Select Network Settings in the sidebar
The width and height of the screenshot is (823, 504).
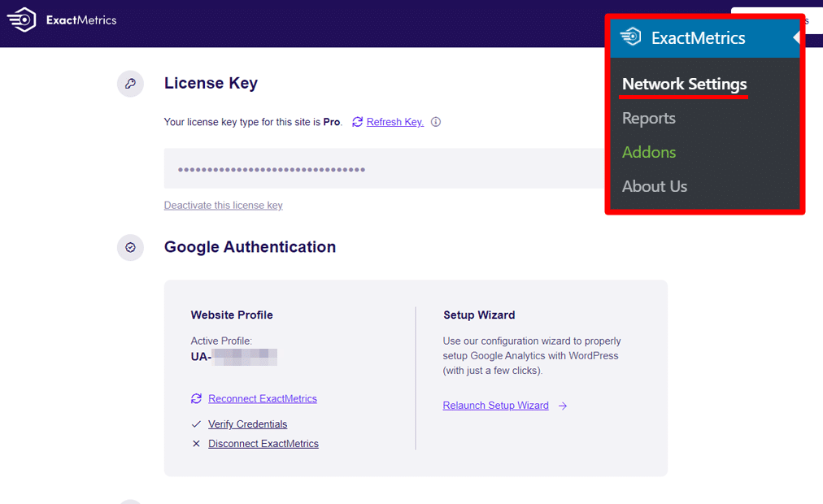(x=685, y=84)
